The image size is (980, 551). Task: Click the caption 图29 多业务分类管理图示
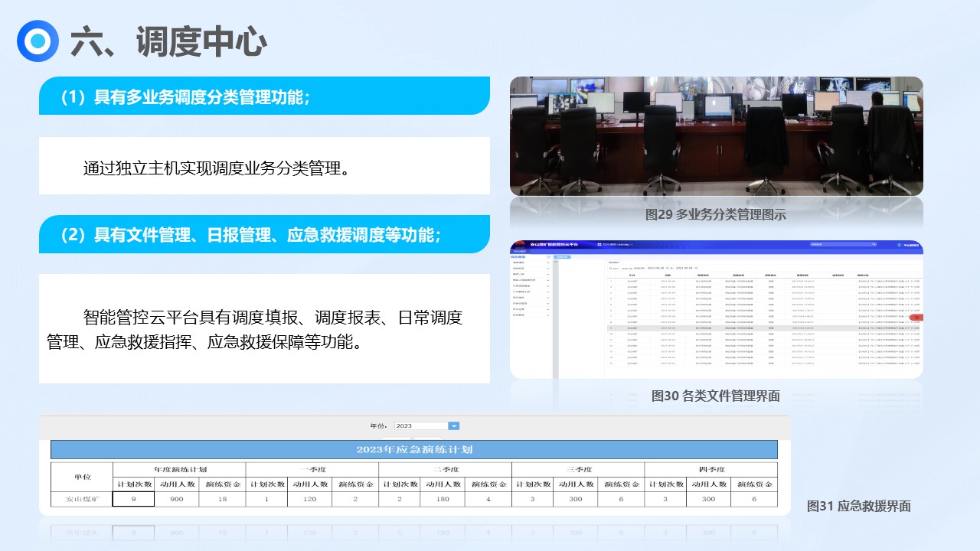[716, 215]
